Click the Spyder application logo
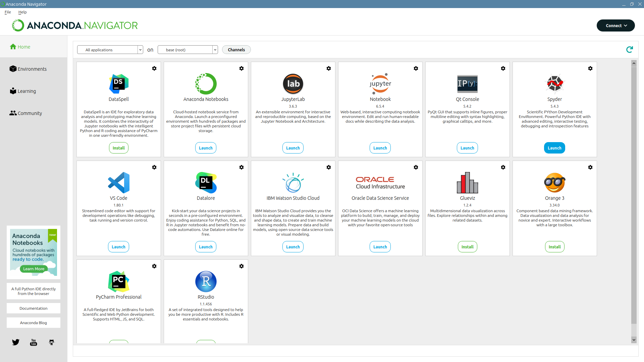Viewport: 644px width, 362px height. [555, 84]
